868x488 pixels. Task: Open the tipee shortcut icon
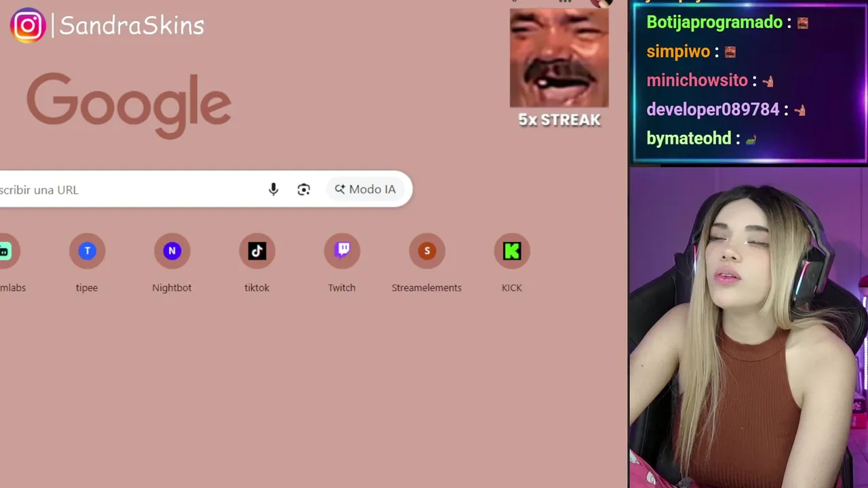[x=87, y=251]
